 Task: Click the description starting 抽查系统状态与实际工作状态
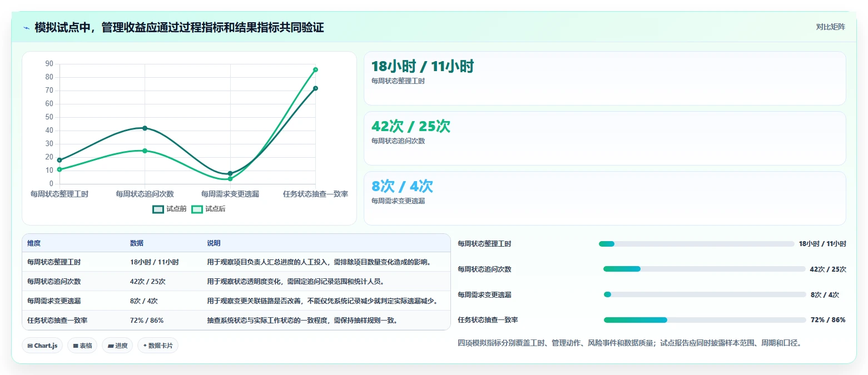point(303,321)
